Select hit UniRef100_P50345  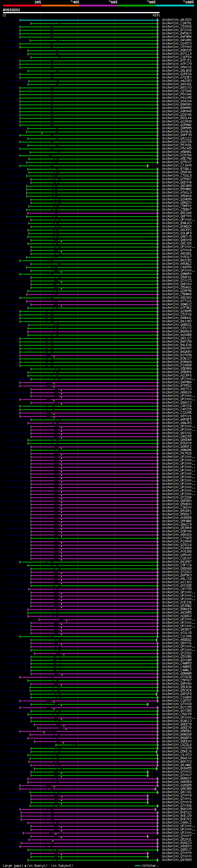pos(177,149)
